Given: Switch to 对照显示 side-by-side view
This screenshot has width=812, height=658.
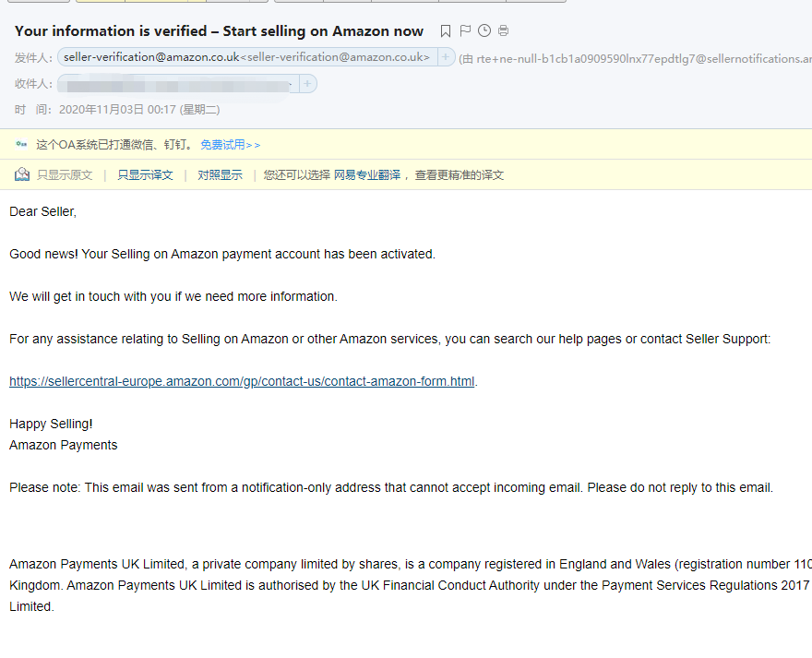Looking at the screenshot, I should (x=221, y=174).
